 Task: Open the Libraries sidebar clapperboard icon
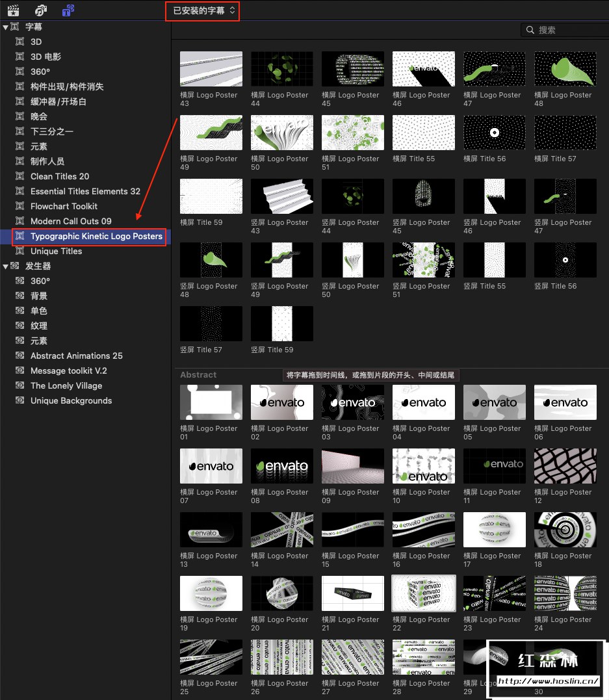(14, 10)
